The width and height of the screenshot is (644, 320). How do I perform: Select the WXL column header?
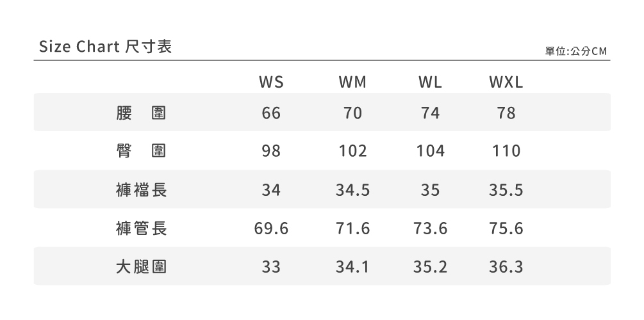(506, 83)
